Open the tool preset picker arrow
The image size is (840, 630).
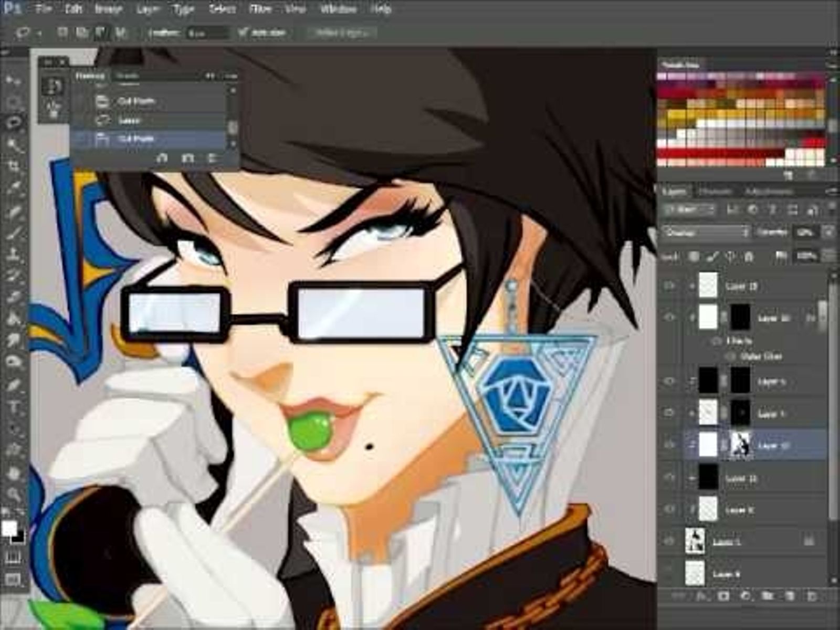[39, 33]
